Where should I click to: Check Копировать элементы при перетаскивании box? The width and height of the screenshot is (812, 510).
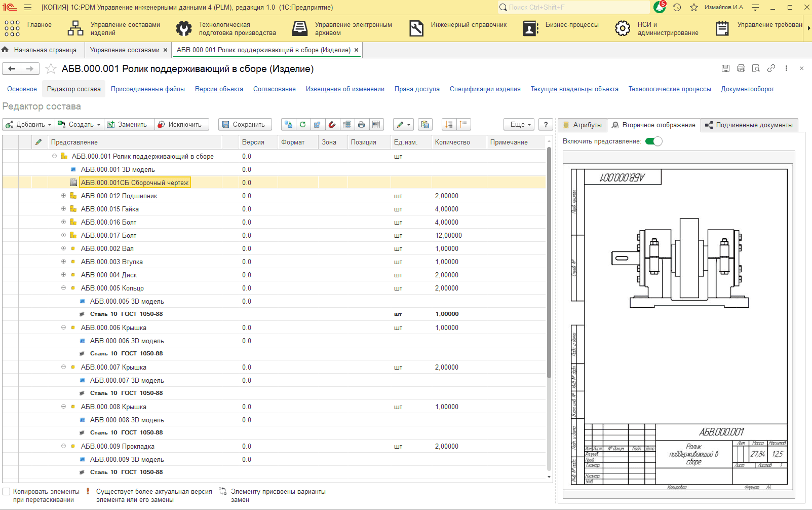[7, 492]
